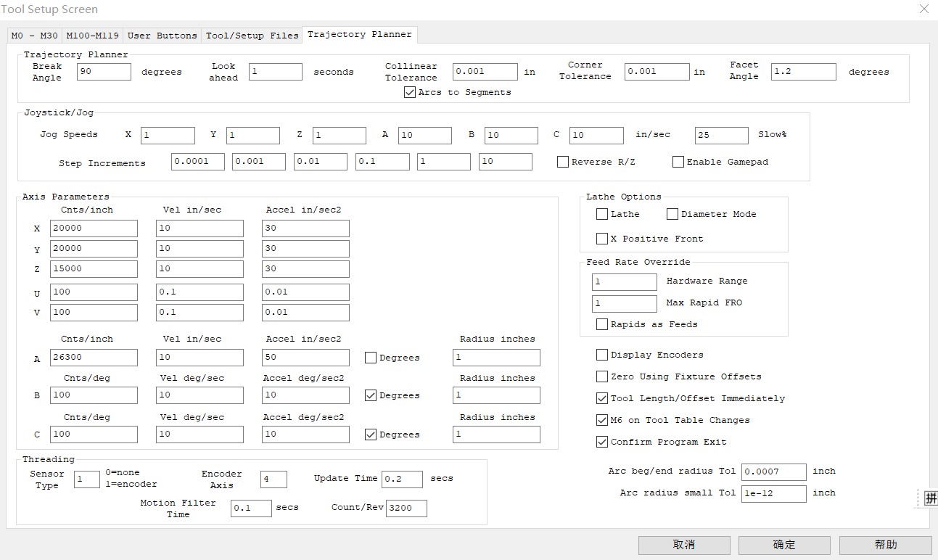The image size is (938, 560).
Task: Uncheck Confirm Program Exit
Action: (602, 442)
